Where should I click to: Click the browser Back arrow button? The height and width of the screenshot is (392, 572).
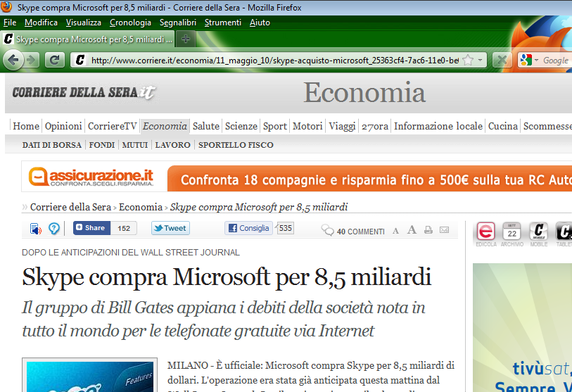pyautogui.click(x=13, y=60)
